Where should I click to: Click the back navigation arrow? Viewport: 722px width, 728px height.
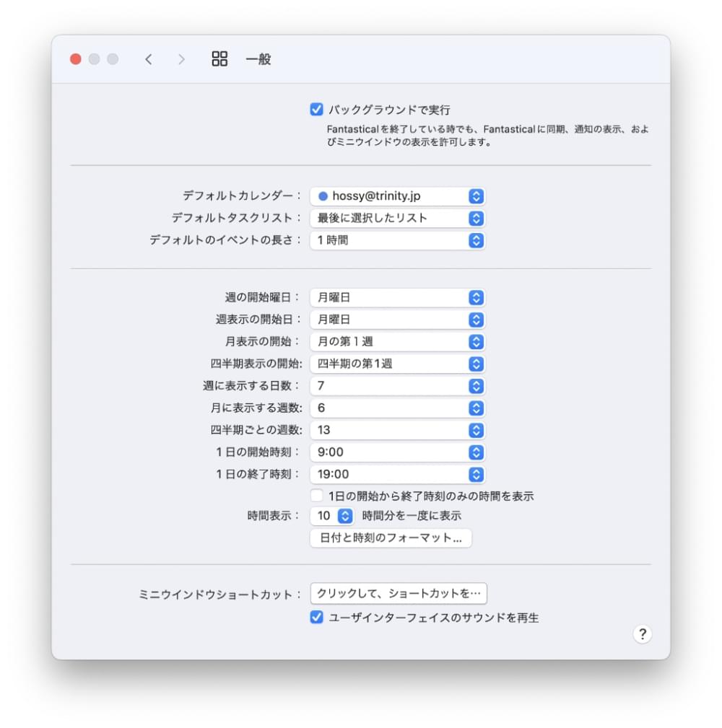[149, 59]
